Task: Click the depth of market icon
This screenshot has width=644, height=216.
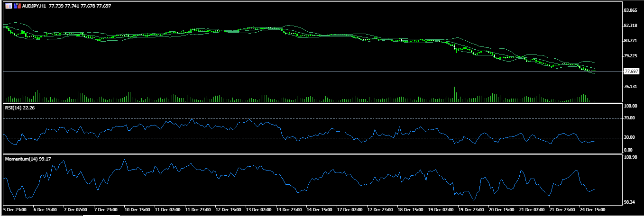Action: coord(17,6)
